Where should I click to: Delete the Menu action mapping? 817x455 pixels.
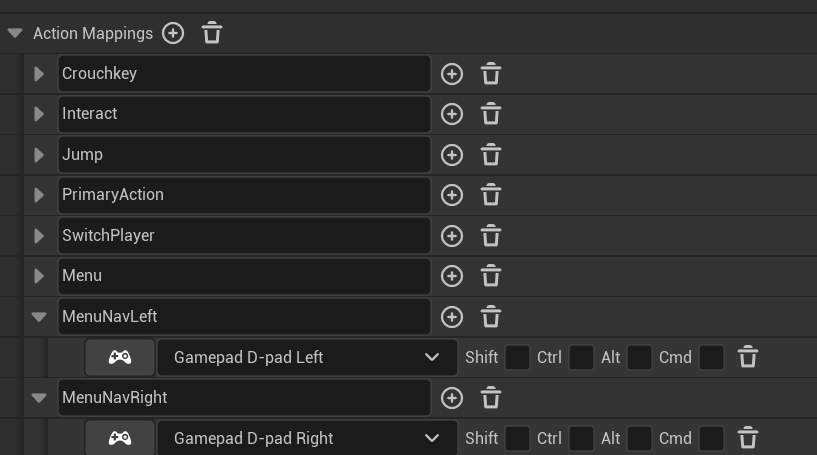tap(491, 276)
